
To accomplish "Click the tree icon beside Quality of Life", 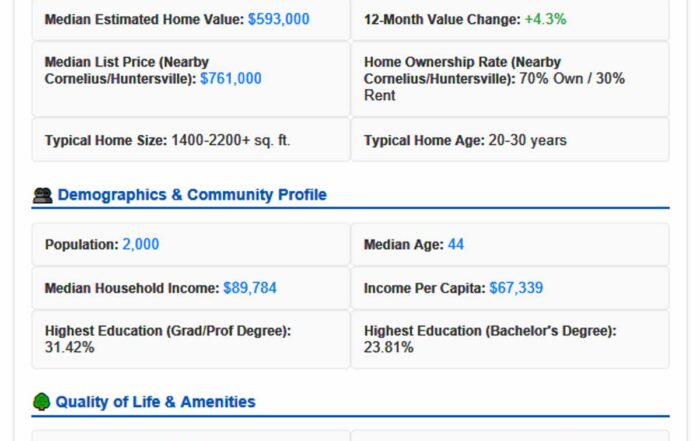I will (42, 402).
